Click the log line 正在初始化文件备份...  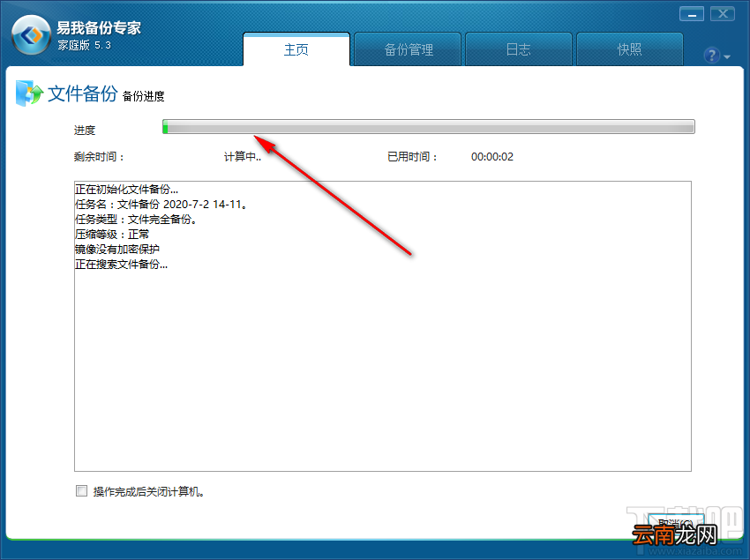126,189
